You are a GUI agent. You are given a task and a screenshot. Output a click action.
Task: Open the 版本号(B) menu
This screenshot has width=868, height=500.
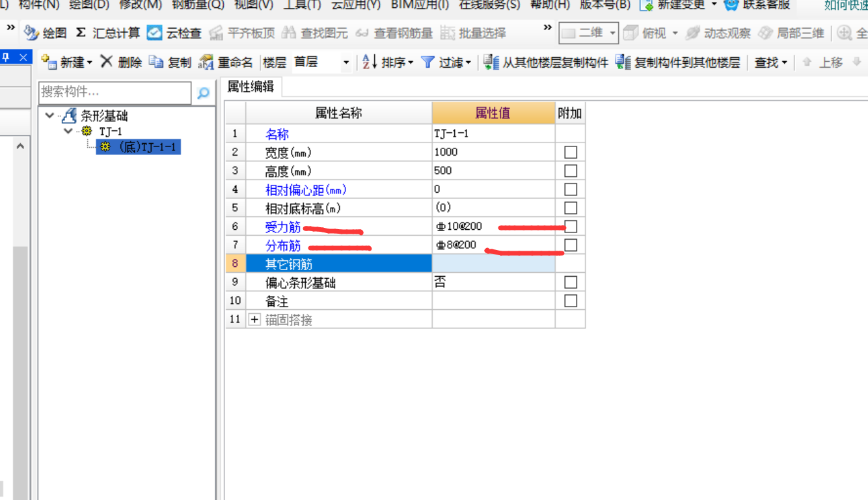click(x=605, y=5)
